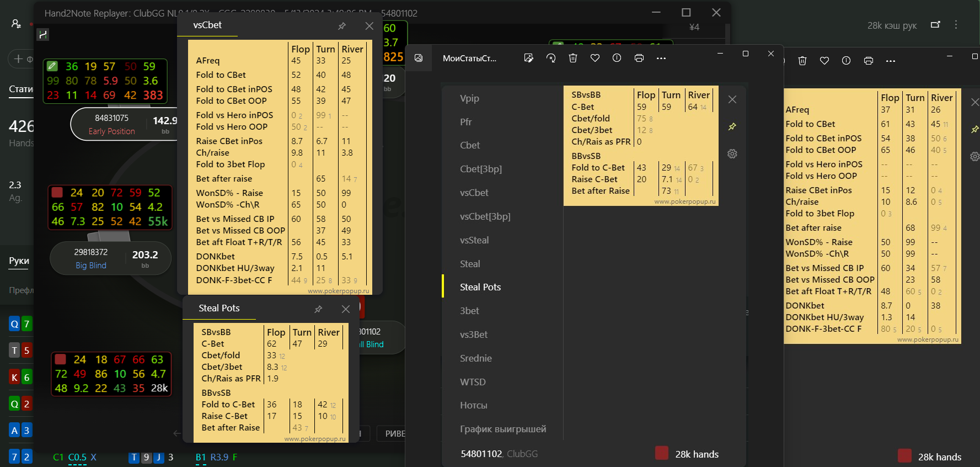Click the 54801102 player name in МоиСтатыСт... footer
The height and width of the screenshot is (467, 980).
pyautogui.click(x=481, y=454)
